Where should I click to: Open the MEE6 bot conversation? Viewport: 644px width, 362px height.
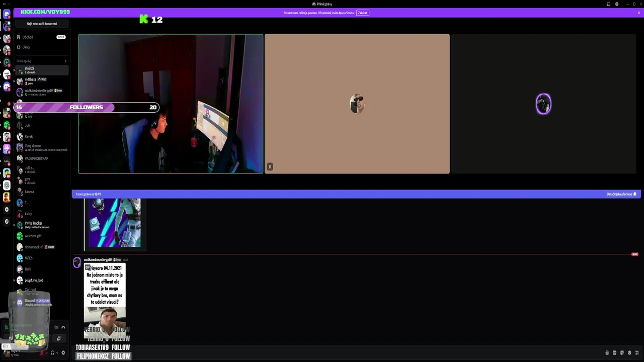pos(42,258)
